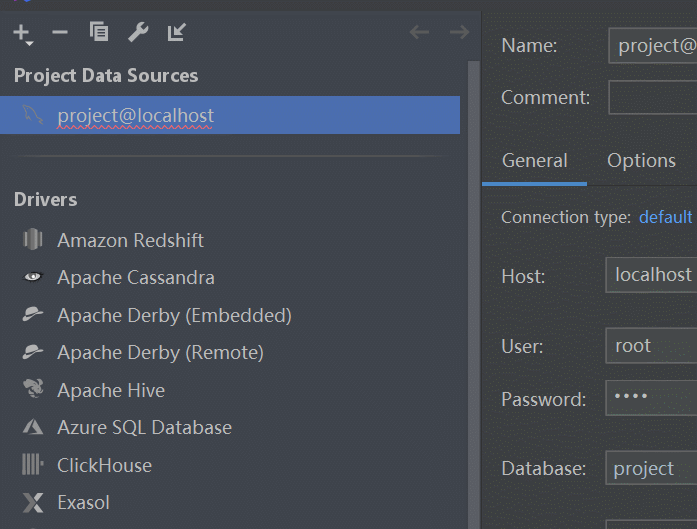Screen dimensions: 697x529
Task: Remove selected data source with minus icon
Action: pos(60,32)
